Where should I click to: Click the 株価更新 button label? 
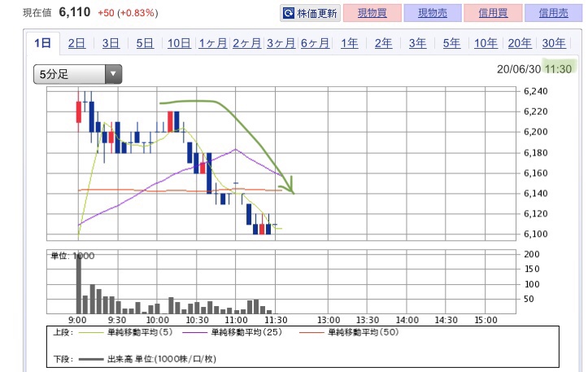[x=317, y=14]
